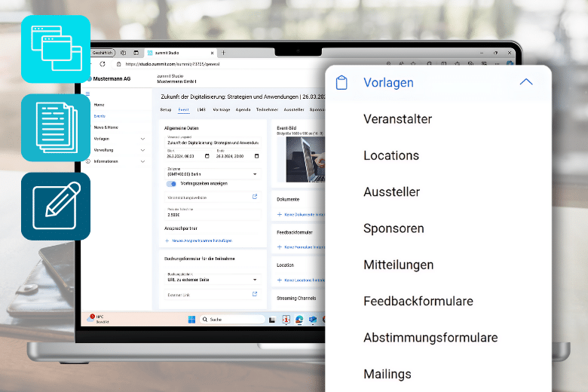
Task: Click the Vorlagen clipboard icon
Action: click(341, 83)
